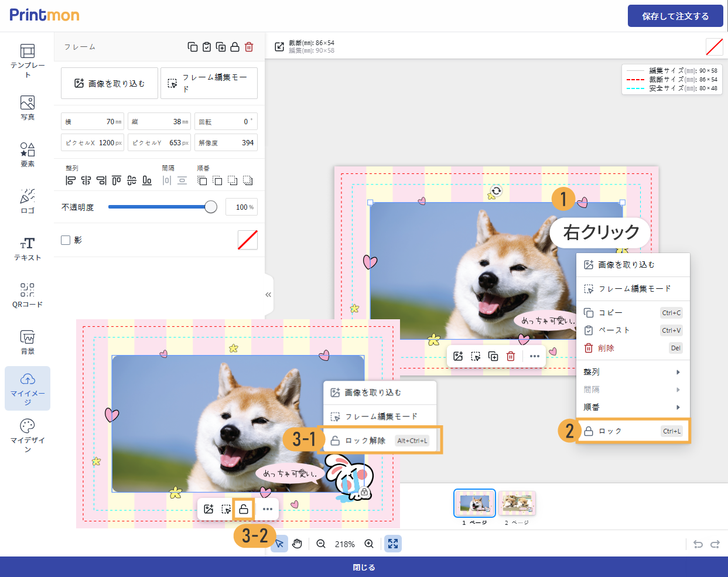This screenshot has height=577, width=728.
Task: Enable the 影 shadow checkbox
Action: click(66, 240)
